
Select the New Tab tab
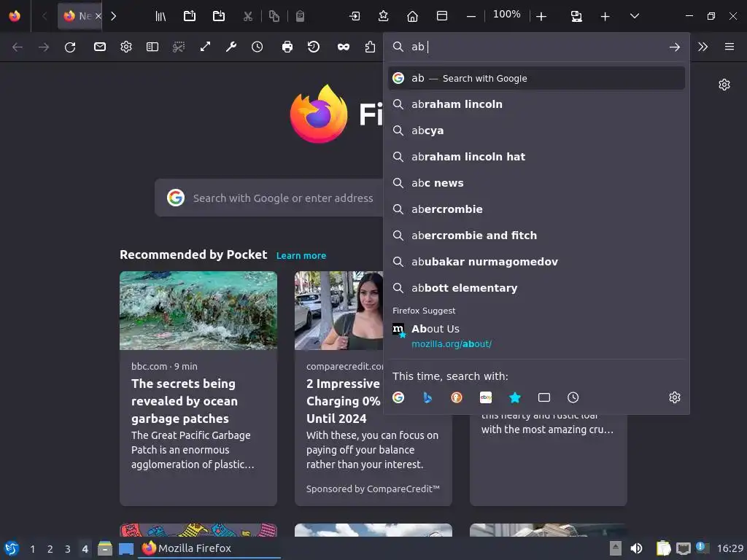coord(80,16)
